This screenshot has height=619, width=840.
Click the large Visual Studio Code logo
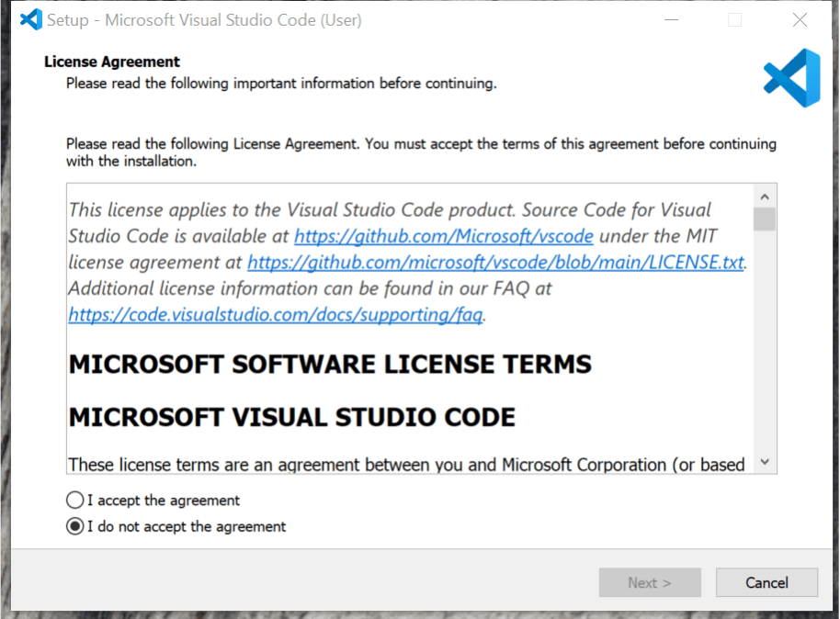(791, 78)
